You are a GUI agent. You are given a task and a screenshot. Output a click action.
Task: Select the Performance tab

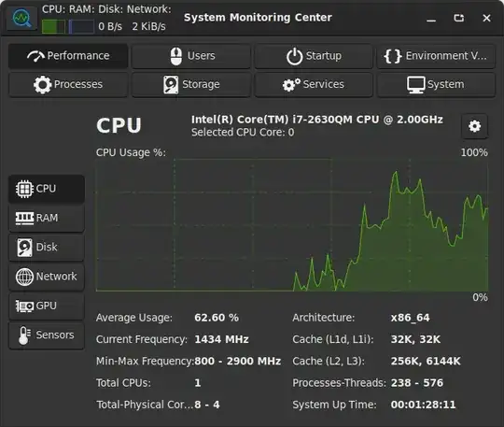pos(68,56)
